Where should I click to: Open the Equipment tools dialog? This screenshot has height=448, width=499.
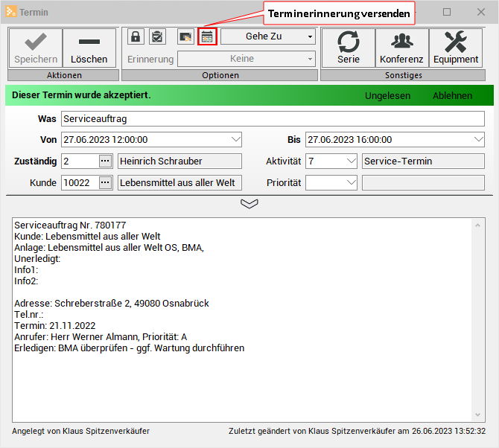(456, 48)
